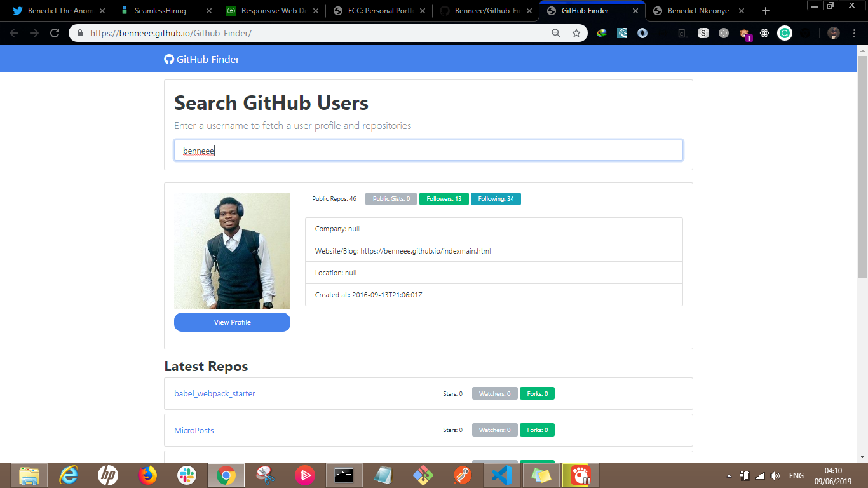Open Sticky Notes from the taskbar
868x488 pixels.
(x=541, y=475)
